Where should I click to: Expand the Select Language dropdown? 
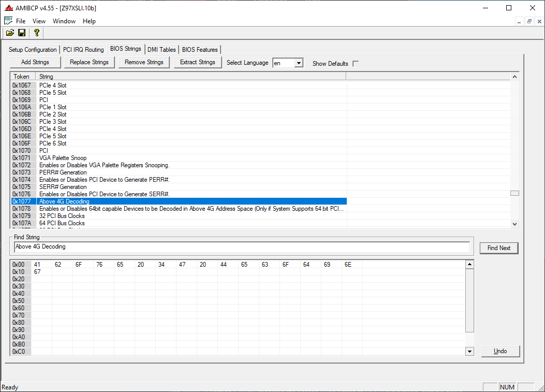(x=299, y=63)
